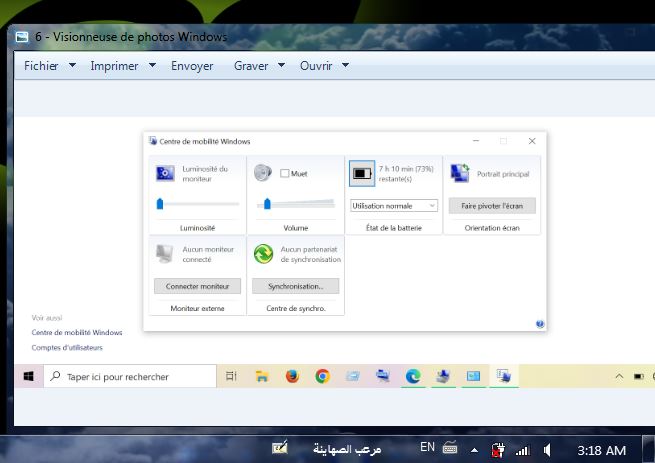This screenshot has width=655, height=463.
Task: Open the Utilisation normale power plan dropdown
Action: click(394, 206)
